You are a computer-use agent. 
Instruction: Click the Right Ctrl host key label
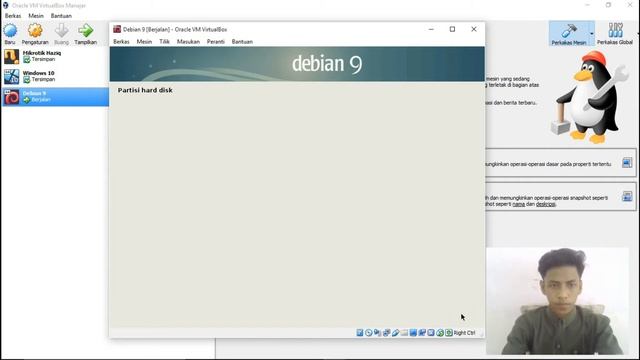coord(464,333)
